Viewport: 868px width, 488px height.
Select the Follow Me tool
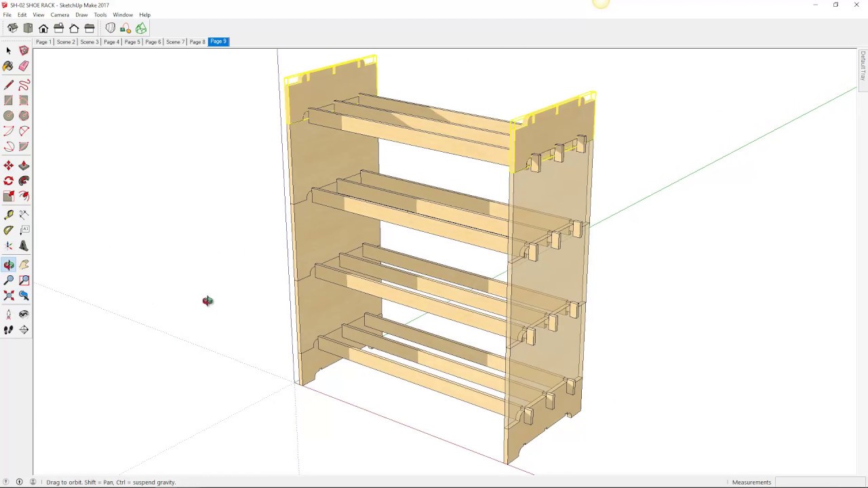click(x=24, y=181)
